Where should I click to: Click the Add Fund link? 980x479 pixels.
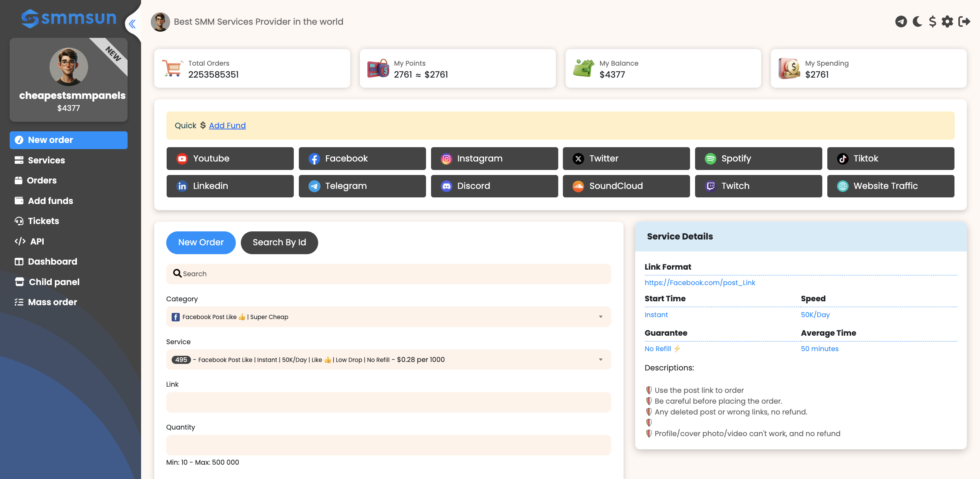point(227,126)
